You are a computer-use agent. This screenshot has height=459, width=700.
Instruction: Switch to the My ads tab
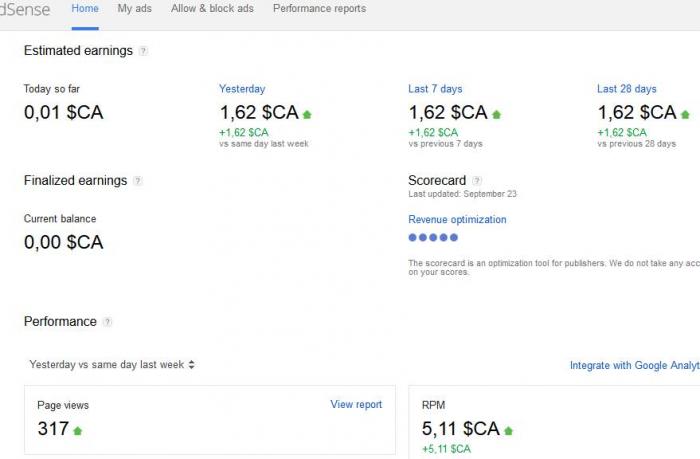point(134,8)
